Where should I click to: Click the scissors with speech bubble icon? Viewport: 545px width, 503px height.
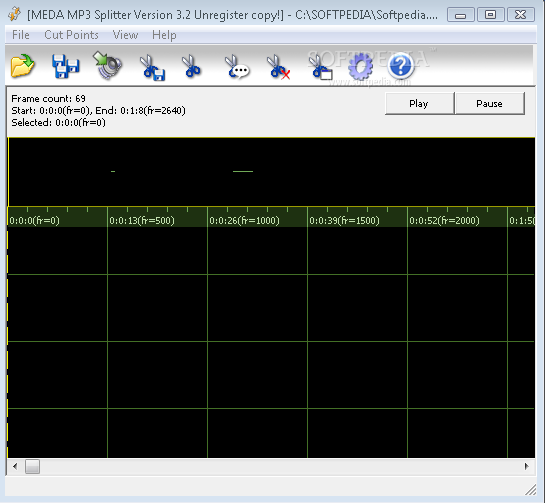tap(237, 67)
